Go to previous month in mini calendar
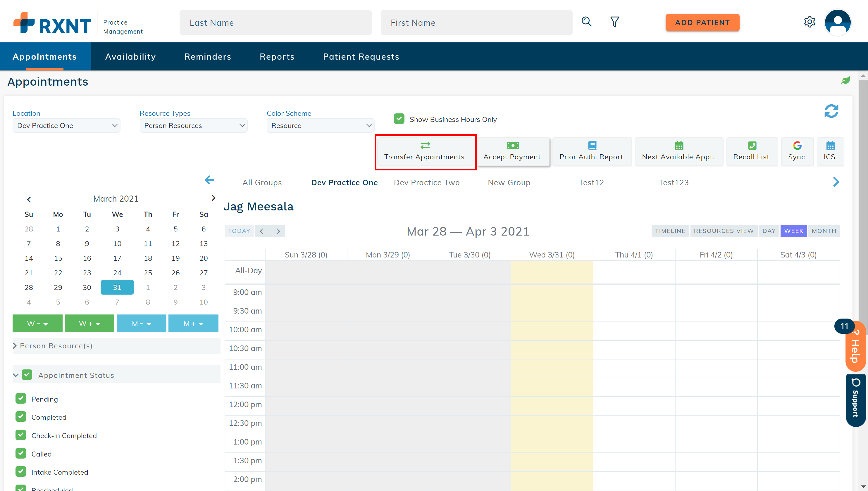 [x=29, y=199]
